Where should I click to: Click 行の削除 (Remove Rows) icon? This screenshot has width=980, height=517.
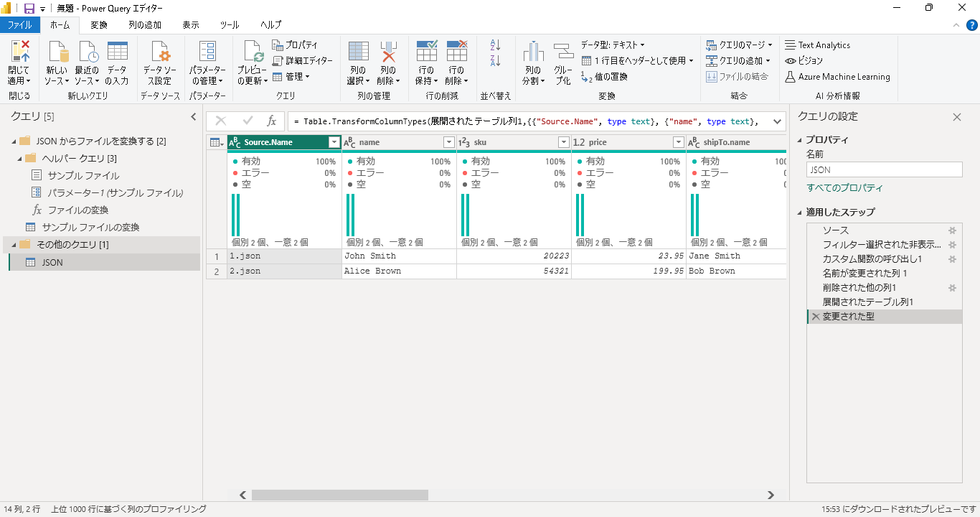tap(456, 51)
